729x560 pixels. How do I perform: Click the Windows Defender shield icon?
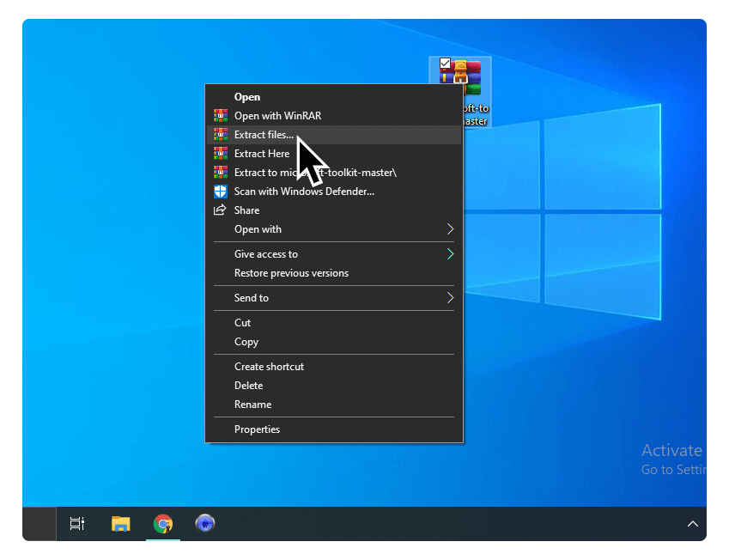(221, 192)
